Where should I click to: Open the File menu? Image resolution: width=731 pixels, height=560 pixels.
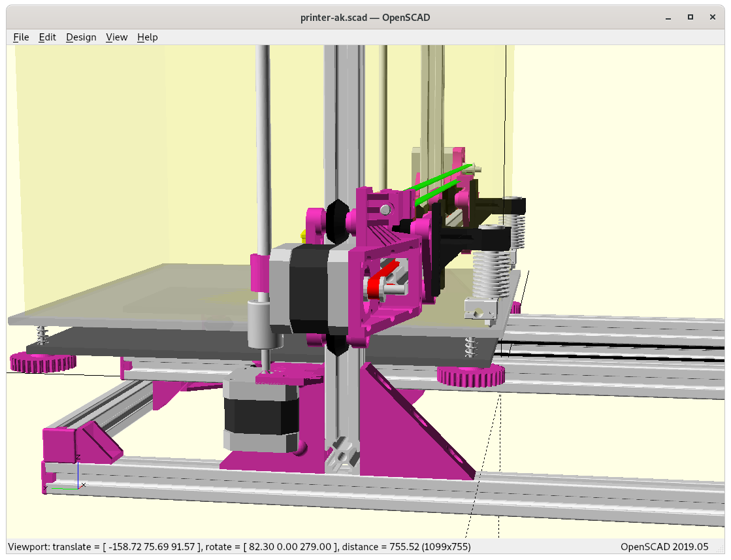pos(21,37)
